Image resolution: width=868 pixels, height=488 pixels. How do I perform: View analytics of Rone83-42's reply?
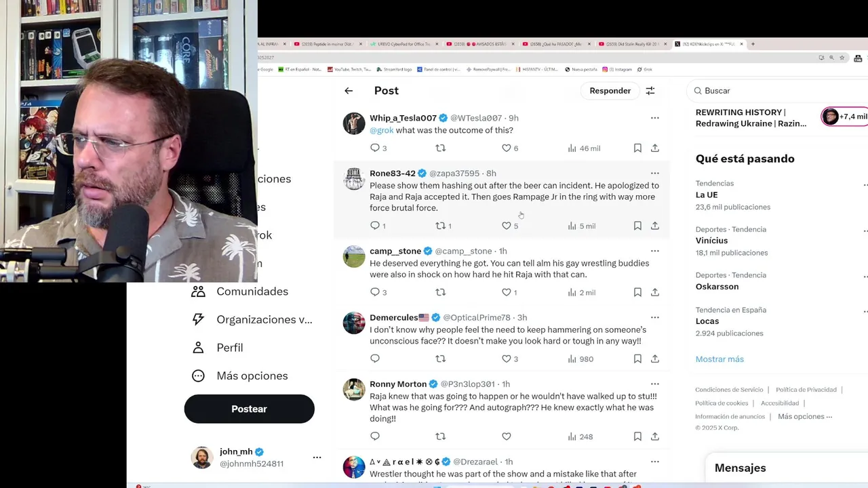click(582, 226)
